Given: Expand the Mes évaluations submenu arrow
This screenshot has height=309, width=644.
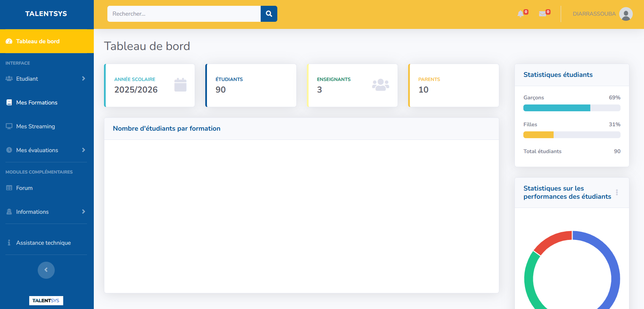Looking at the screenshot, I should [x=84, y=150].
